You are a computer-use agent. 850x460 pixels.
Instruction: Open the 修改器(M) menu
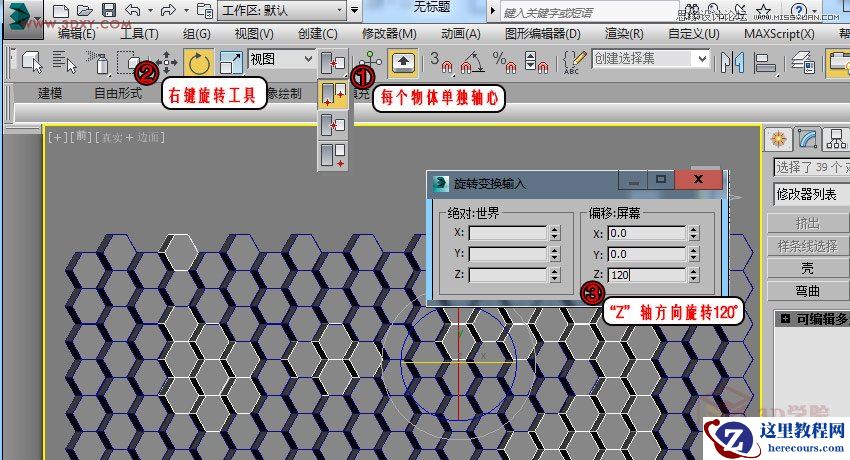[x=389, y=34]
